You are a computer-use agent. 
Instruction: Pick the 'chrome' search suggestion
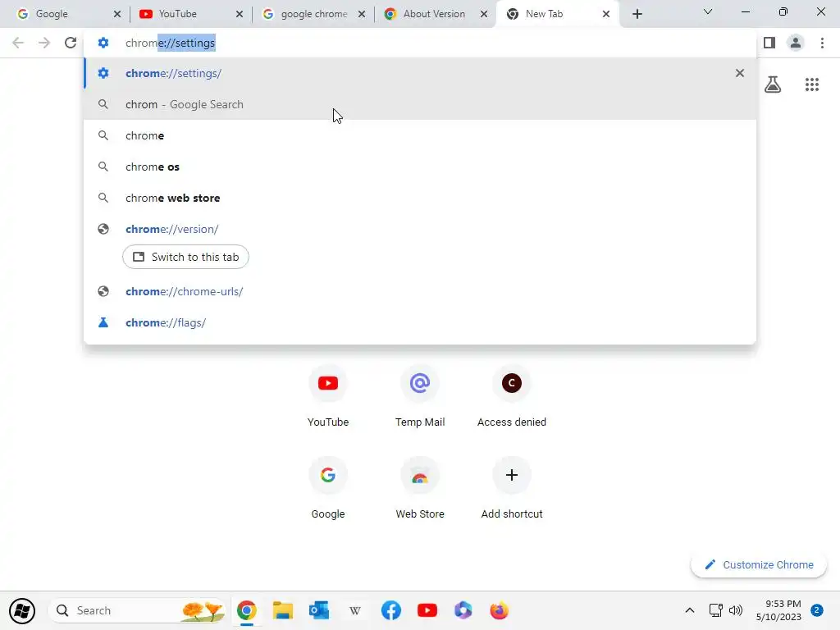point(420,135)
